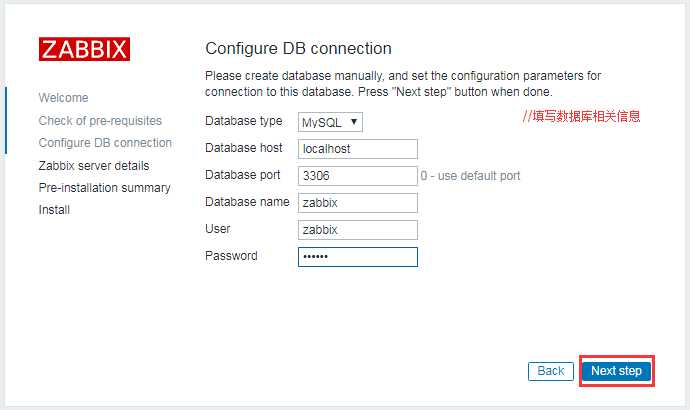
Task: Focus the Database host field
Action: pyautogui.click(x=357, y=149)
